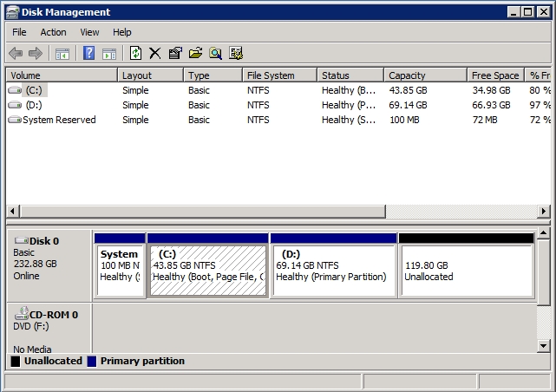Screen dimensions: 556x392
Task: Click the Disk Management title bar icon
Action: coord(12,12)
